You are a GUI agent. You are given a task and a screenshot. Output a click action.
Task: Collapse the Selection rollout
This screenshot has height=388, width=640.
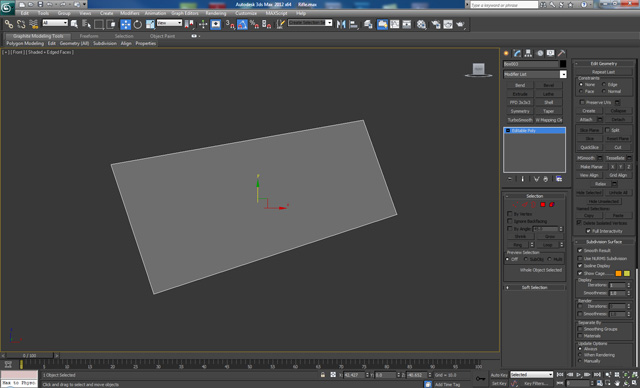pyautogui.click(x=535, y=196)
